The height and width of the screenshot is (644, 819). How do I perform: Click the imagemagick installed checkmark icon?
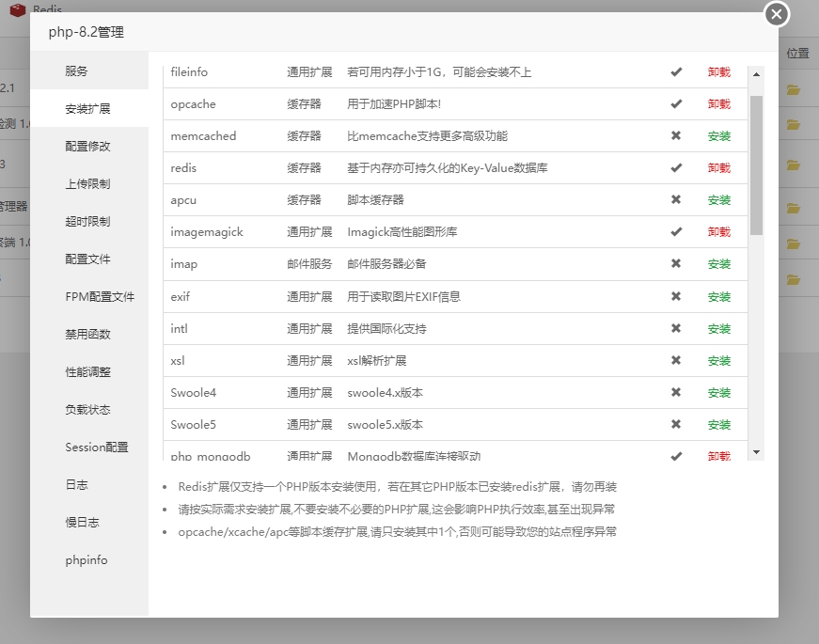coord(676,231)
